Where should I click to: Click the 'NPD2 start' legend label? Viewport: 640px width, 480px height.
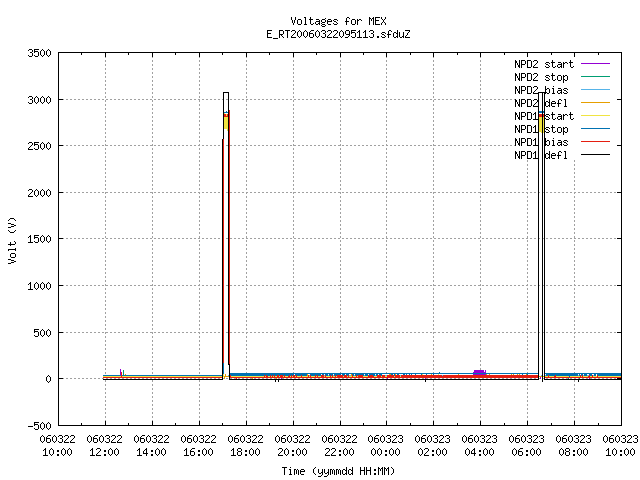[544, 64]
